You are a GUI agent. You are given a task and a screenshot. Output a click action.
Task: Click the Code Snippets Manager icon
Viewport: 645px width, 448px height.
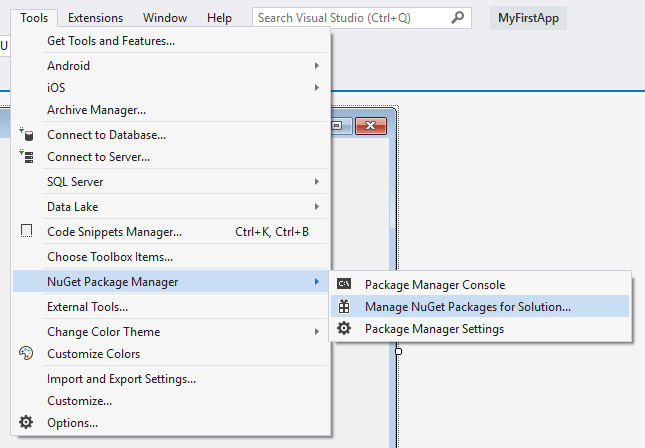coord(26,231)
